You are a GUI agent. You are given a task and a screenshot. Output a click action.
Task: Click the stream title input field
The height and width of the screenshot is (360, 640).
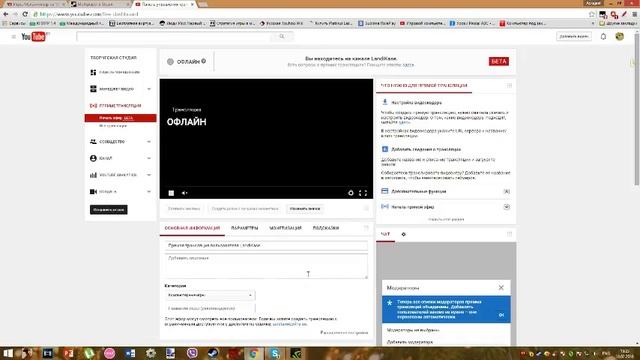click(x=266, y=246)
